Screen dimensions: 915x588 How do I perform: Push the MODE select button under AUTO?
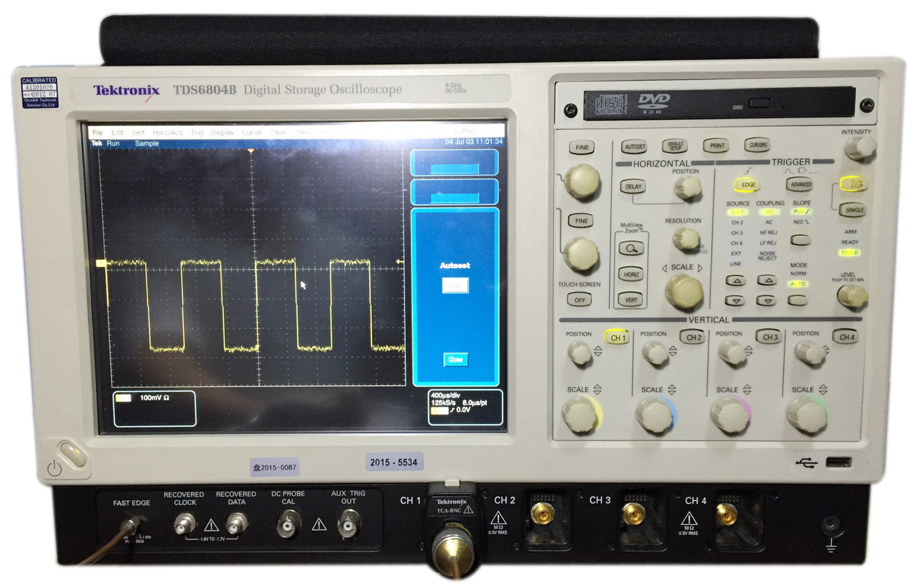click(798, 300)
